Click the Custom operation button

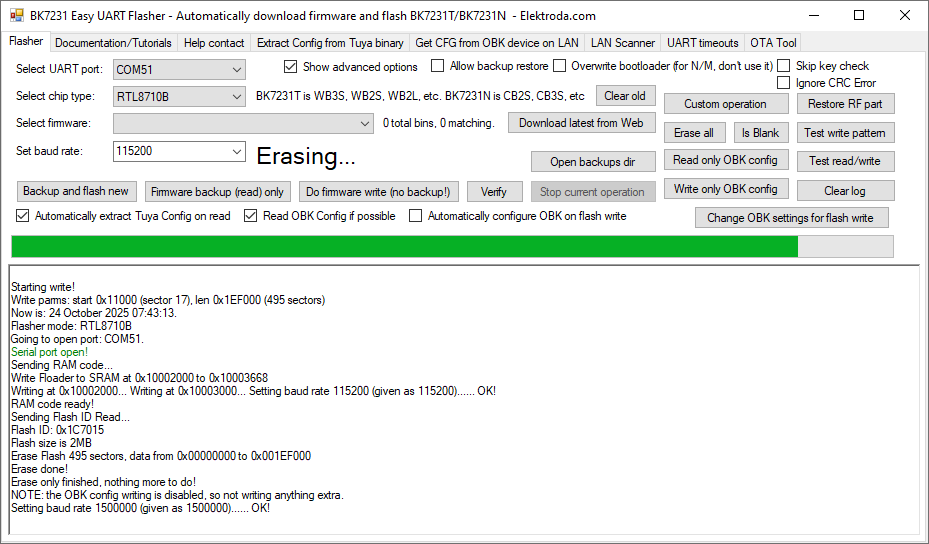(725, 104)
